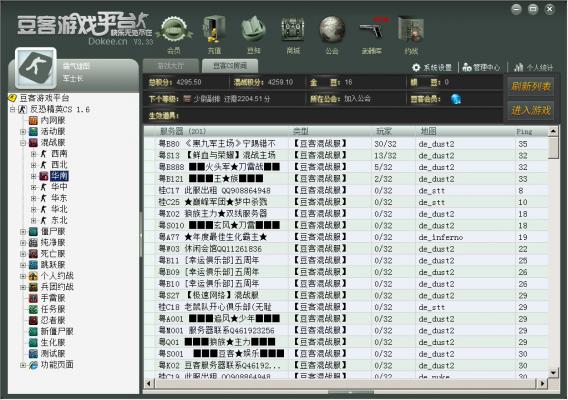
Task: Switch to the 游戏大厅 tab
Action: pyautogui.click(x=171, y=66)
